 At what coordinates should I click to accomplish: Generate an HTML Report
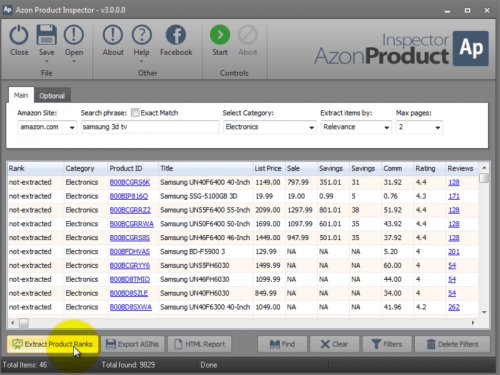coord(200,344)
